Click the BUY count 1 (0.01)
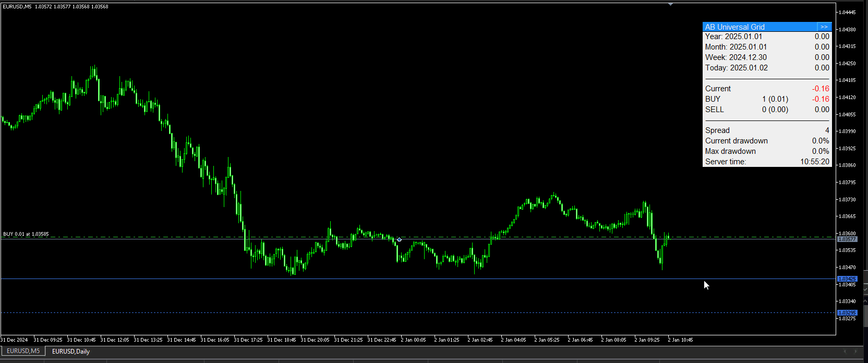 (x=775, y=99)
